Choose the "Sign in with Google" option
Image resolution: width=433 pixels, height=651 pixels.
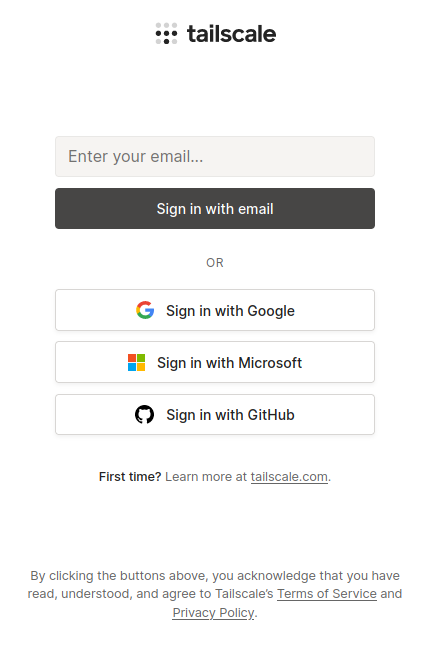[x=215, y=310]
